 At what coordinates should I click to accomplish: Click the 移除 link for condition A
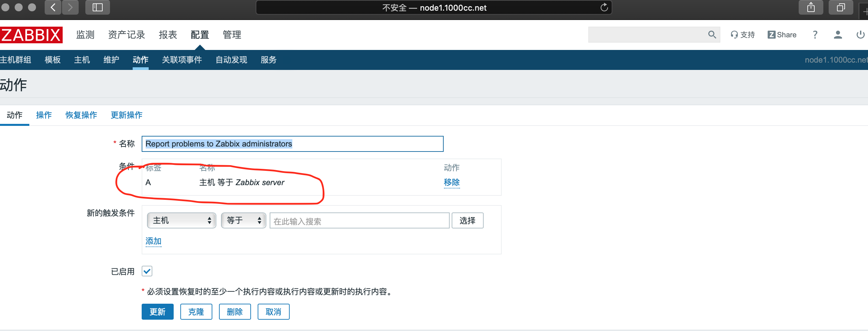point(452,182)
